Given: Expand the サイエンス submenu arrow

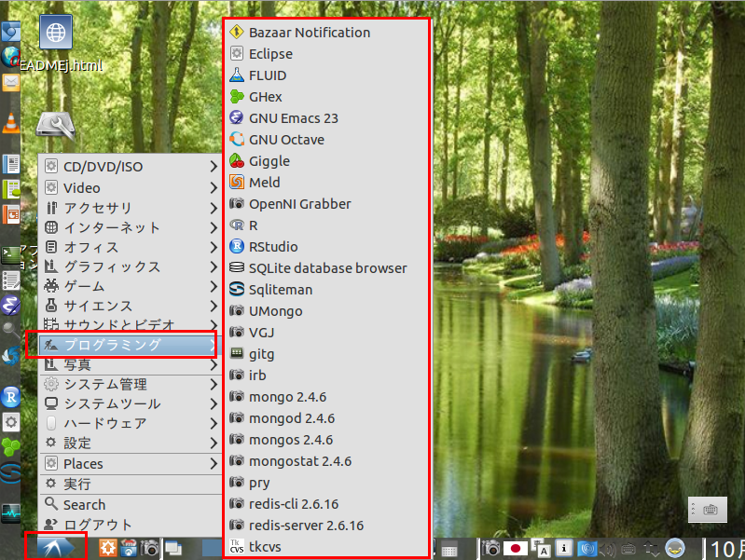Looking at the screenshot, I should (214, 306).
